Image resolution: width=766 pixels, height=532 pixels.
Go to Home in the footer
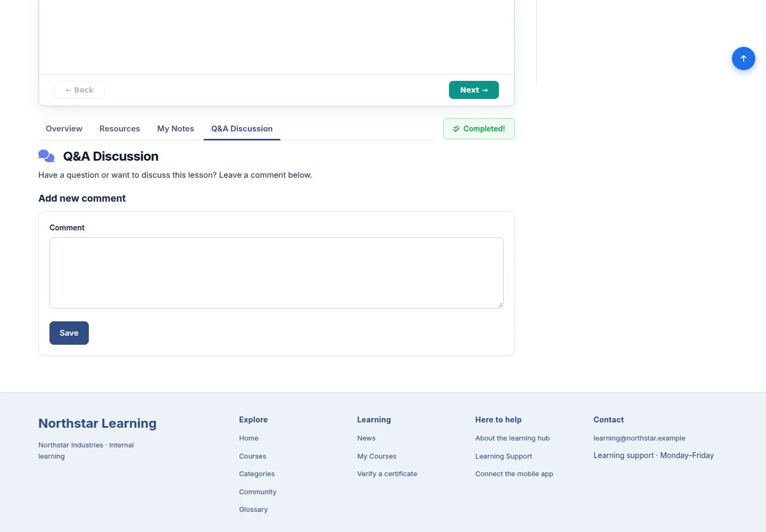point(248,438)
